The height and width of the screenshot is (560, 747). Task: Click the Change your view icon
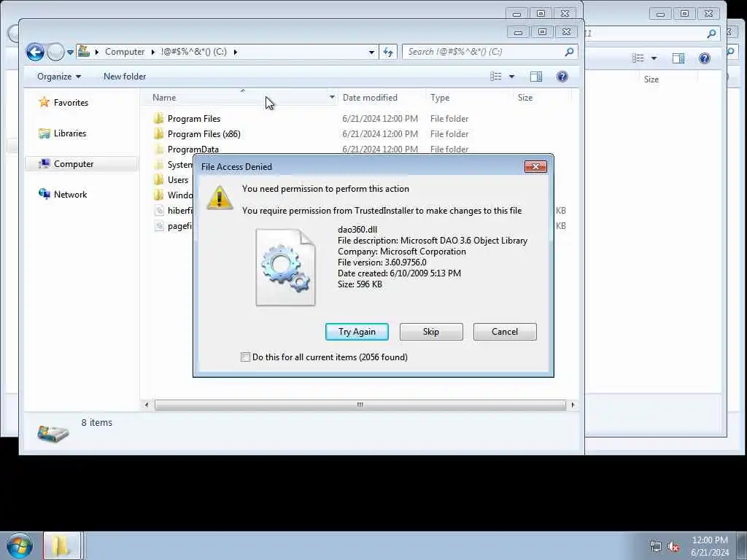pos(496,77)
